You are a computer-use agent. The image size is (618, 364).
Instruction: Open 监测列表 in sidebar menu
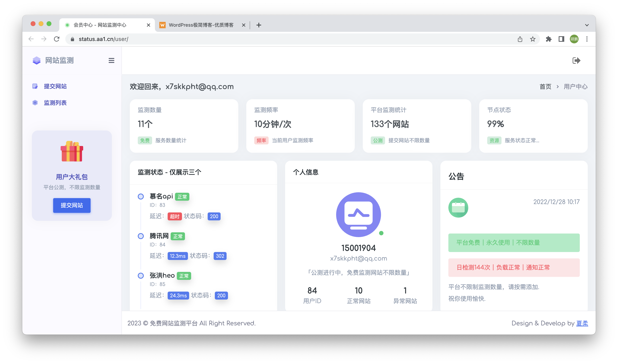click(x=55, y=102)
